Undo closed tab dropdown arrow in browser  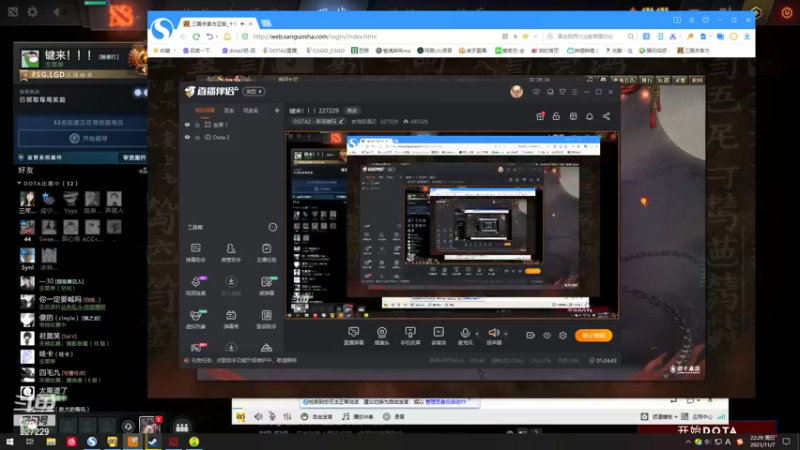216,36
